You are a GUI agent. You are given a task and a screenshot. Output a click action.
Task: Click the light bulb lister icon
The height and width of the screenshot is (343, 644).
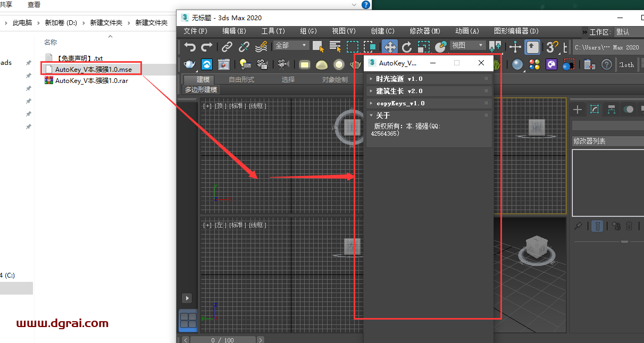coord(245,64)
